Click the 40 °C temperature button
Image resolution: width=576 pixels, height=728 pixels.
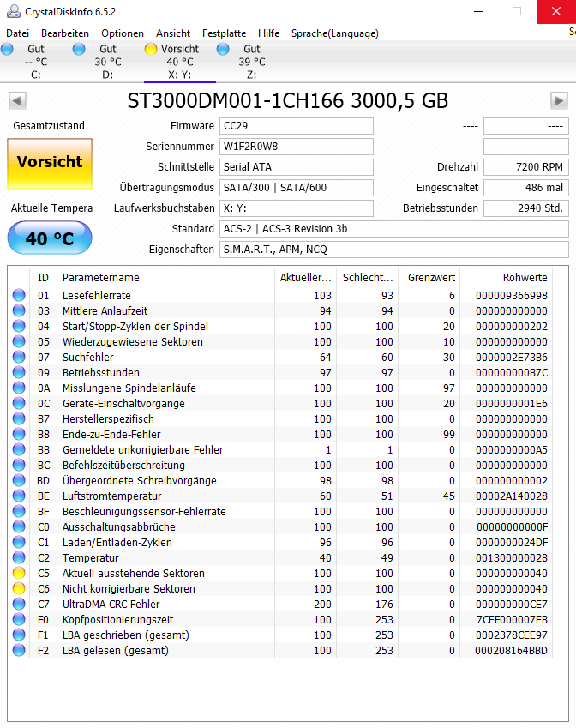(x=50, y=238)
